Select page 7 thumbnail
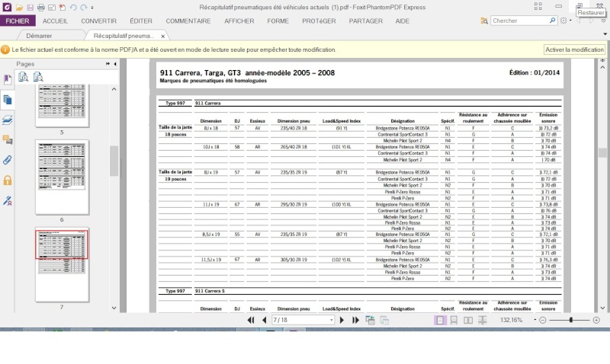 (63, 264)
